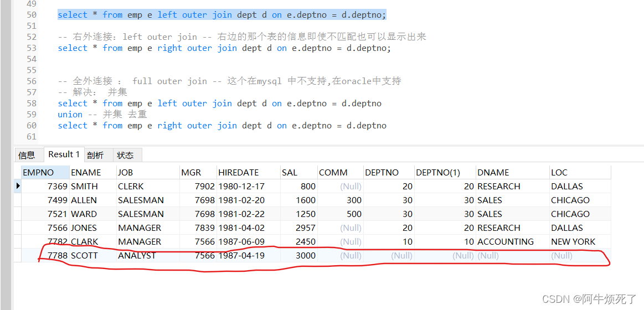Select salary cell 2957

[298, 228]
